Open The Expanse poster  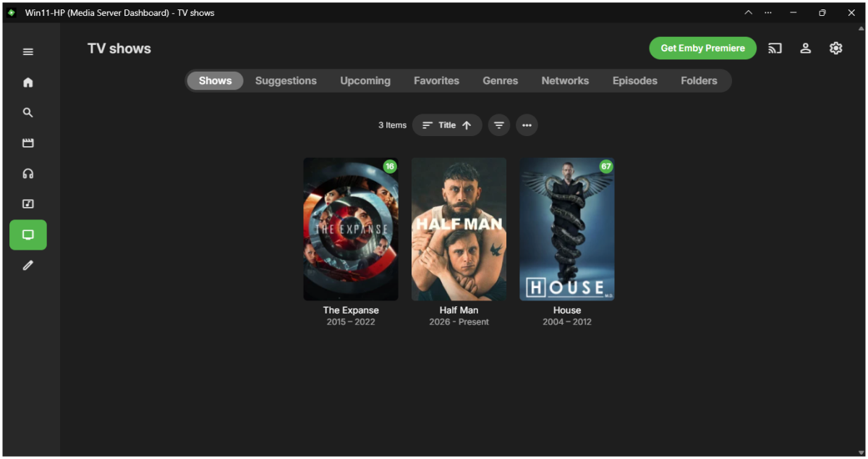(x=351, y=229)
